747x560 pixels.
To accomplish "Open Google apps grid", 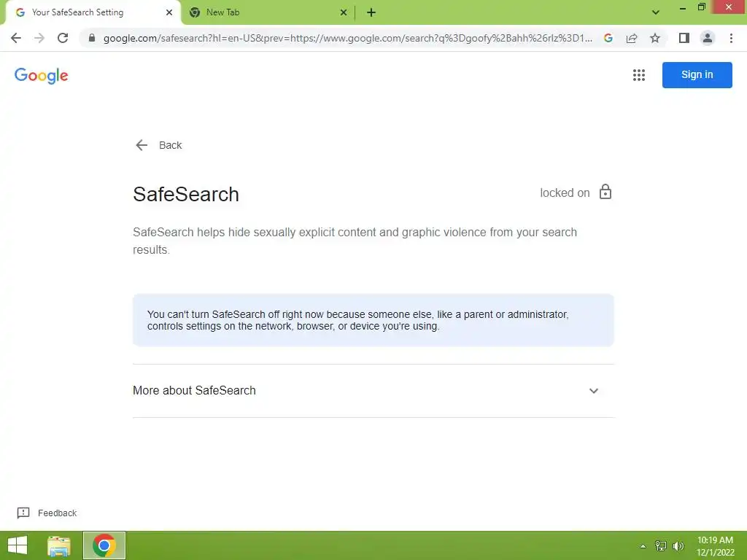I will [x=639, y=75].
